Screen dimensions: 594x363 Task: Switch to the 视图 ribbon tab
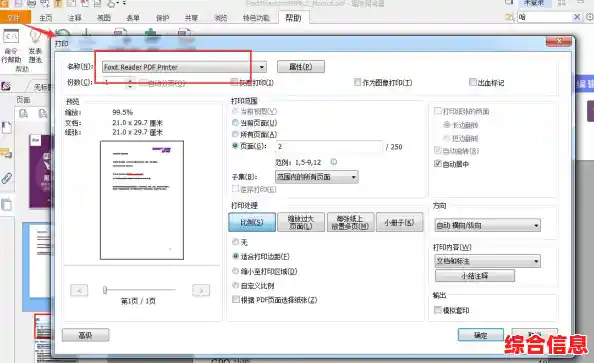point(104,18)
